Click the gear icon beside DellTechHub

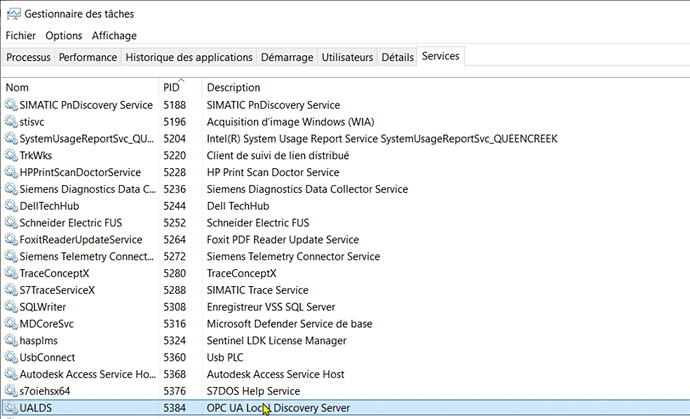11,206
